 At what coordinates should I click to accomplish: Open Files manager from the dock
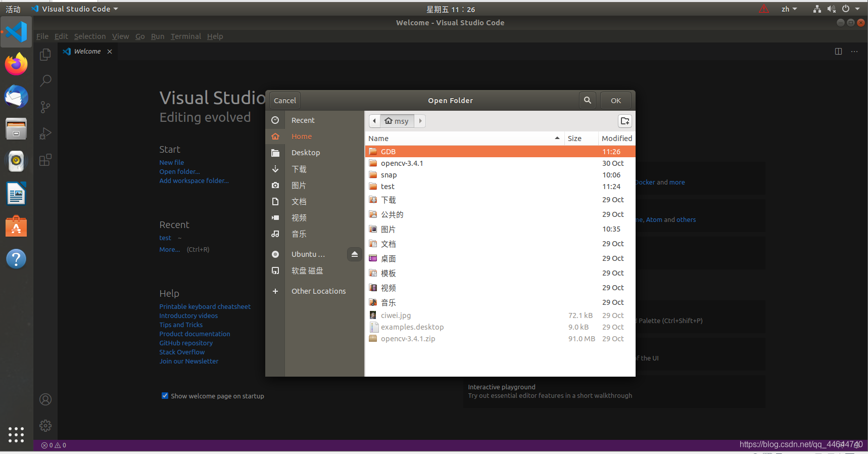pyautogui.click(x=16, y=129)
